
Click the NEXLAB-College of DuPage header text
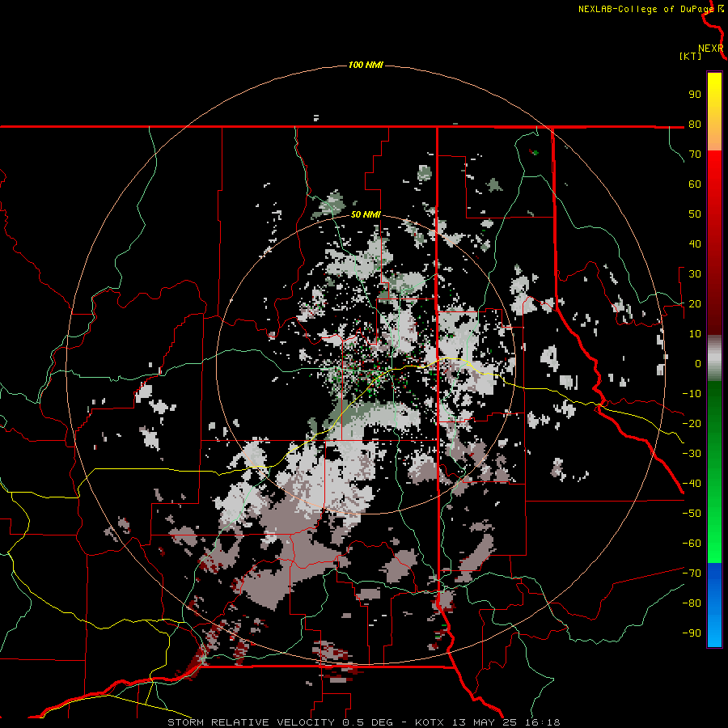[645, 9]
